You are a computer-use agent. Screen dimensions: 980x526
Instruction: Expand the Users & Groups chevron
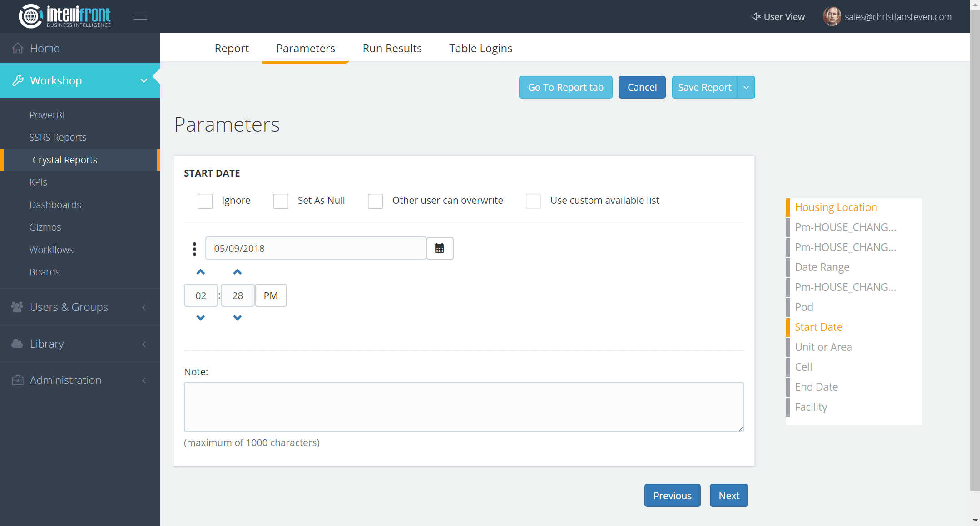(x=144, y=307)
